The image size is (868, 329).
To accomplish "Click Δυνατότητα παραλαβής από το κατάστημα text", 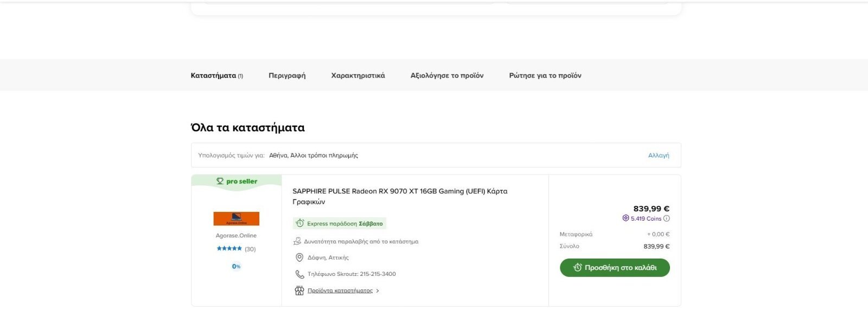I will click(x=361, y=242).
